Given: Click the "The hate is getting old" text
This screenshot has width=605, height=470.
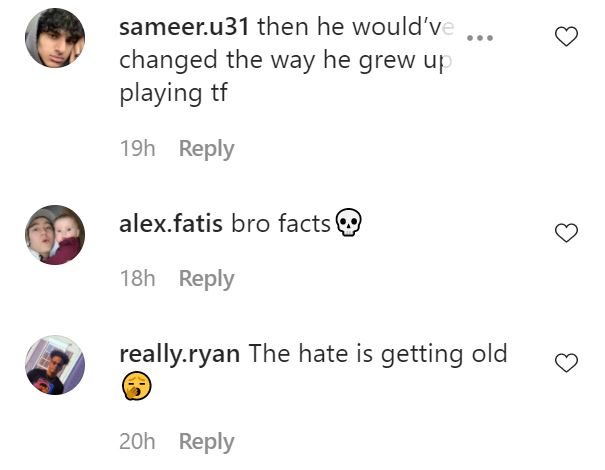Looking at the screenshot, I should pyautogui.click(x=378, y=353).
